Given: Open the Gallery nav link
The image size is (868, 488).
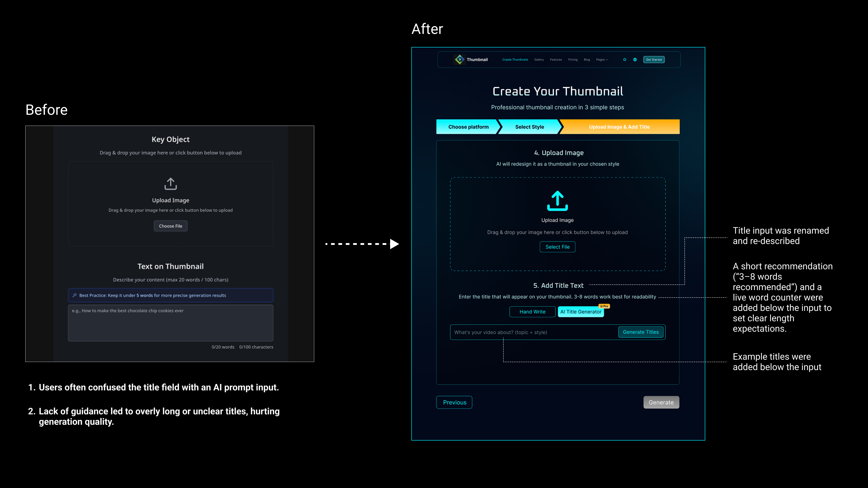Looking at the screenshot, I should tap(539, 60).
